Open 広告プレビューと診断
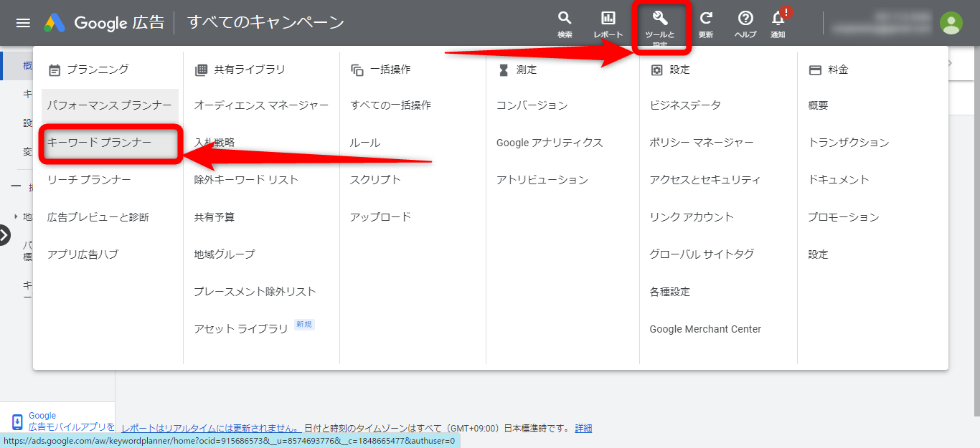The image size is (980, 448). 98,217
